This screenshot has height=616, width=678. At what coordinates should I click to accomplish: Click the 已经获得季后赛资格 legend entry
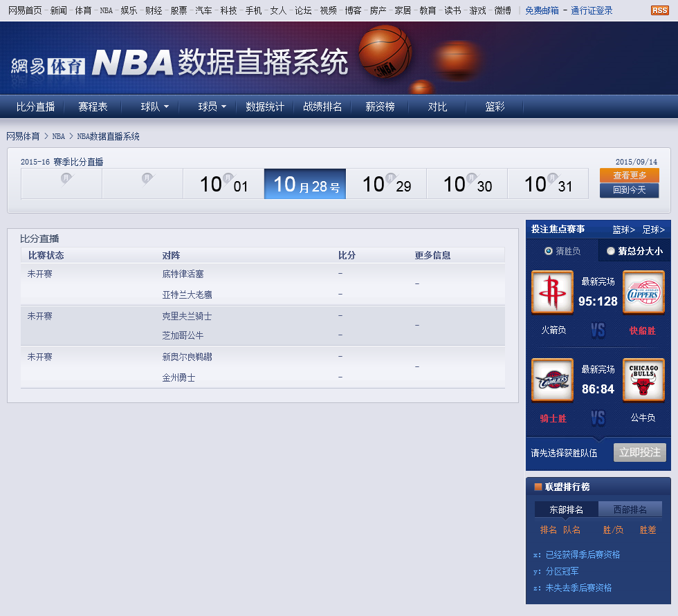[x=583, y=554]
